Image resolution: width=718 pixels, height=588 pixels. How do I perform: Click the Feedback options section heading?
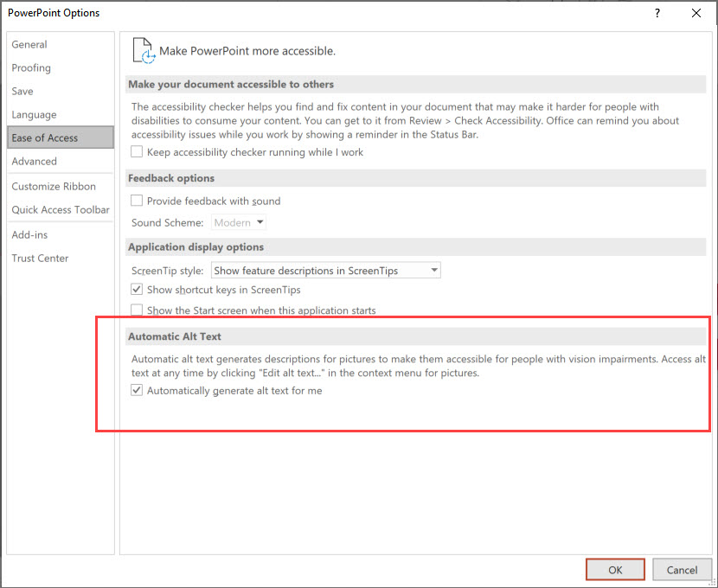coord(171,178)
